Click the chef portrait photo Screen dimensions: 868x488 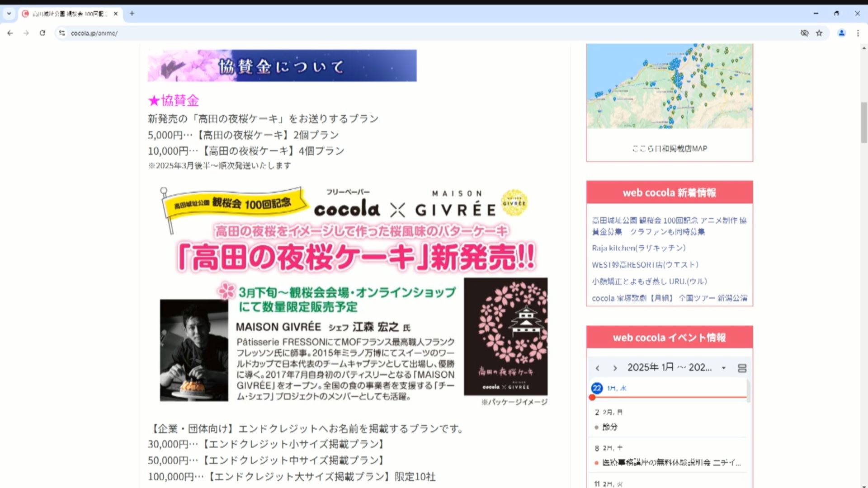194,350
